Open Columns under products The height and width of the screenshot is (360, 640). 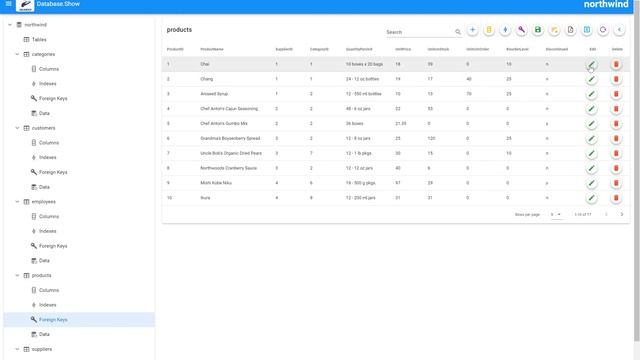[49, 290]
